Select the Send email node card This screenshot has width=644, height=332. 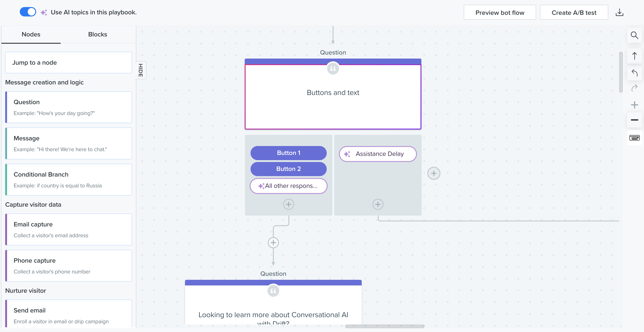[68, 314]
